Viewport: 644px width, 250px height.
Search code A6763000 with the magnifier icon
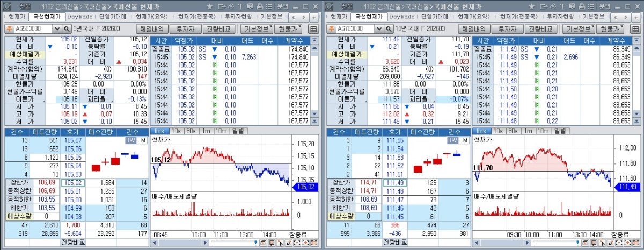[389, 28]
